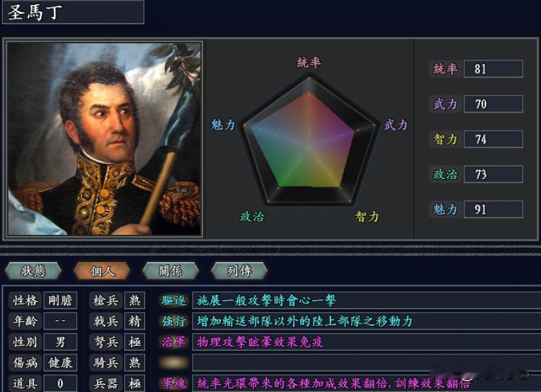The height and width of the screenshot is (392, 541).
Task: Click the 圣馬丁 name title box
Action: pos(73,12)
